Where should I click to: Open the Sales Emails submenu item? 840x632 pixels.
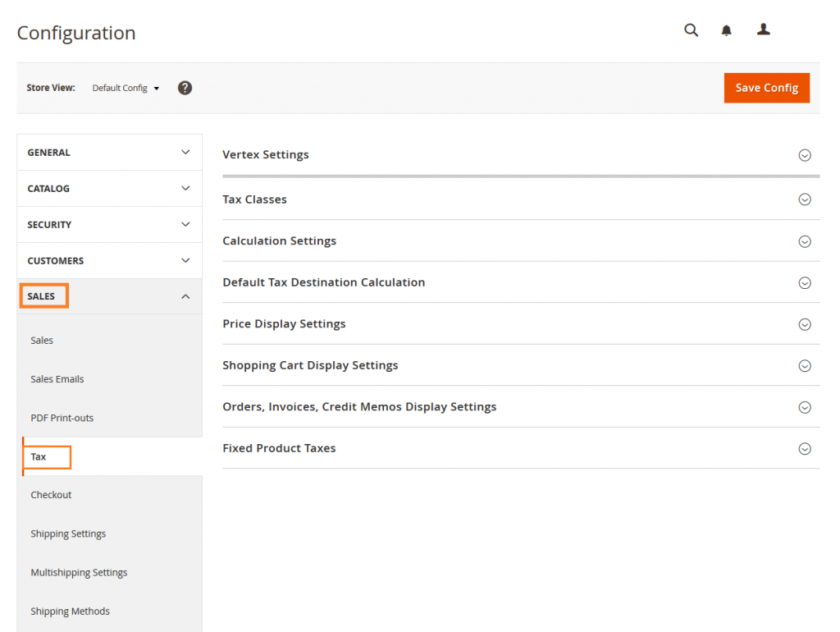click(x=57, y=379)
